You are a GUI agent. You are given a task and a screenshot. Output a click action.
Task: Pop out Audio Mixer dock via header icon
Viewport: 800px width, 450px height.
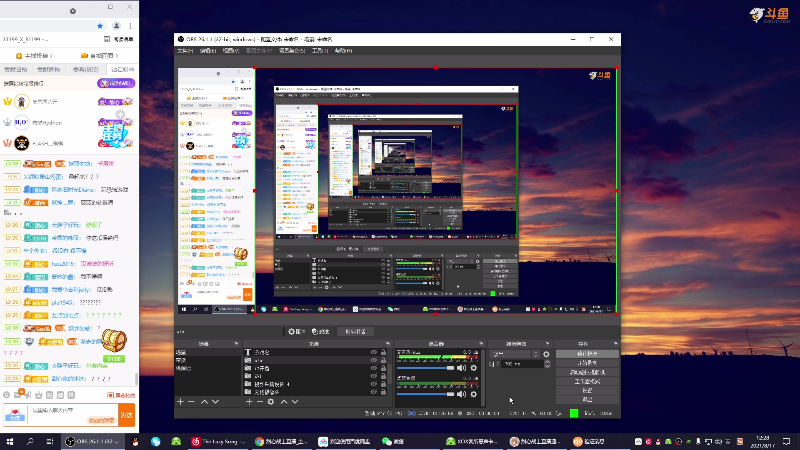481,344
